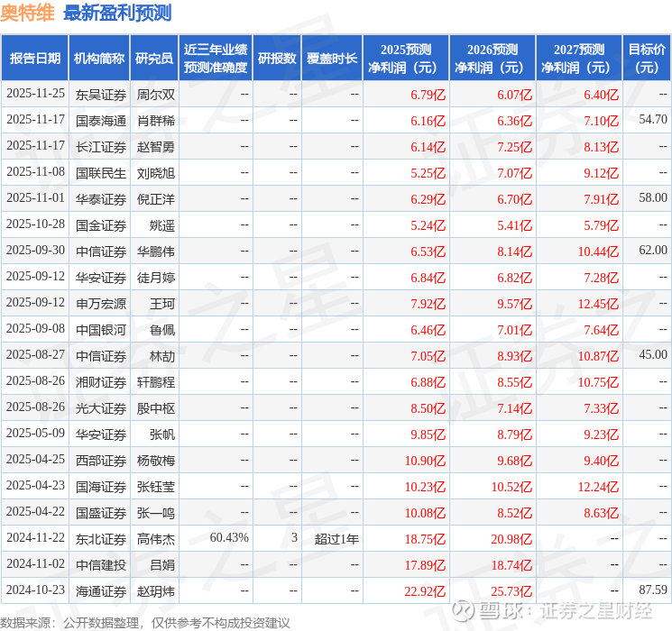The width and height of the screenshot is (672, 631).
Task: Click the 2025预测净利润 column header
Action: coord(406,58)
